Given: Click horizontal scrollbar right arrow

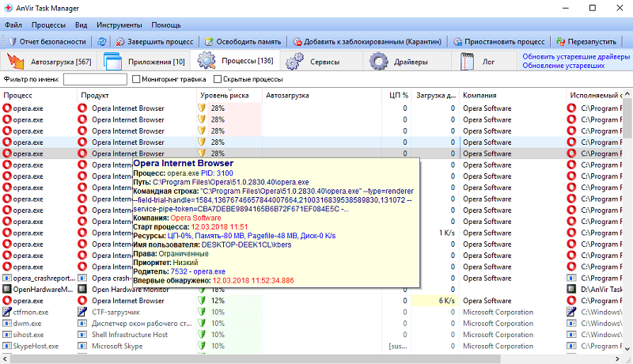Looking at the screenshot, I should (x=617, y=358).
